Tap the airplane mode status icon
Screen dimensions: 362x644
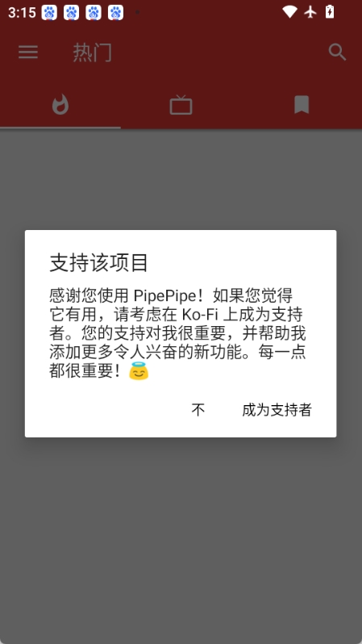click(310, 12)
